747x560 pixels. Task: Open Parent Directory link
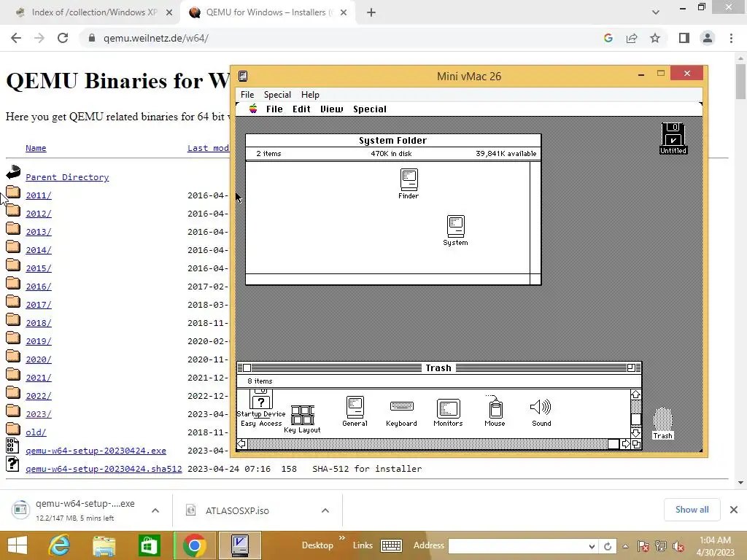point(67,177)
